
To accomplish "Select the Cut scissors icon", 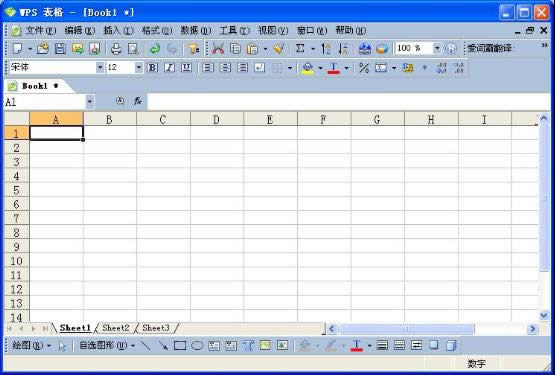I will (x=218, y=49).
